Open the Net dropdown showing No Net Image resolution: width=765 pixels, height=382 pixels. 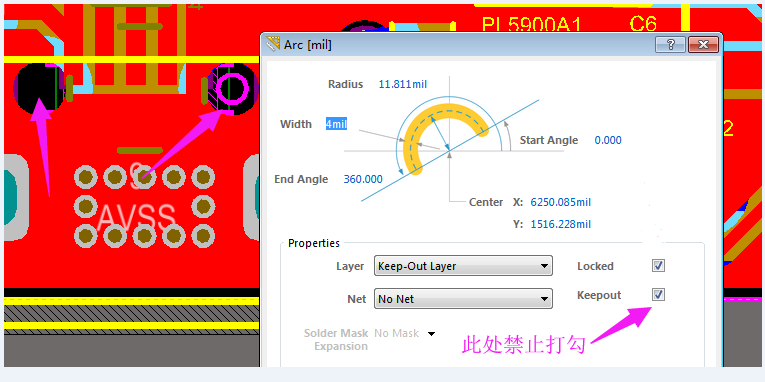(x=463, y=299)
